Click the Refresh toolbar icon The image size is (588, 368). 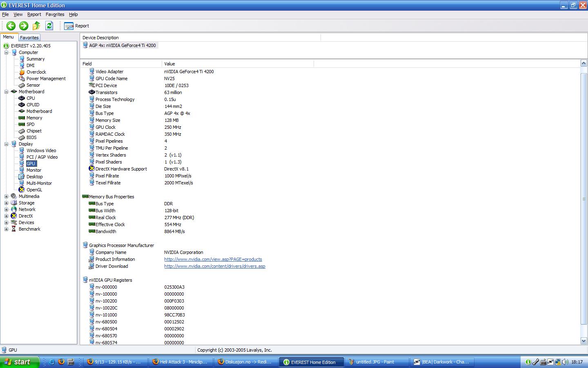point(49,26)
